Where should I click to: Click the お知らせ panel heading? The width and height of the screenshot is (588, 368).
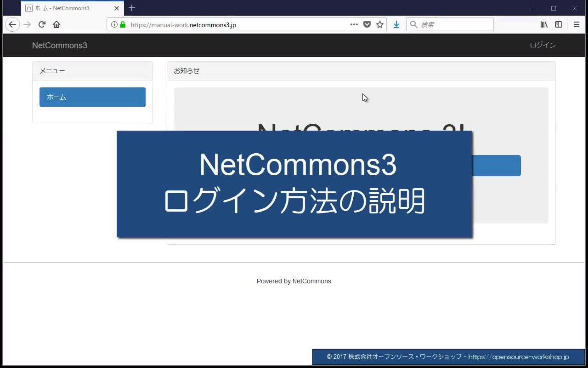[x=361, y=71]
